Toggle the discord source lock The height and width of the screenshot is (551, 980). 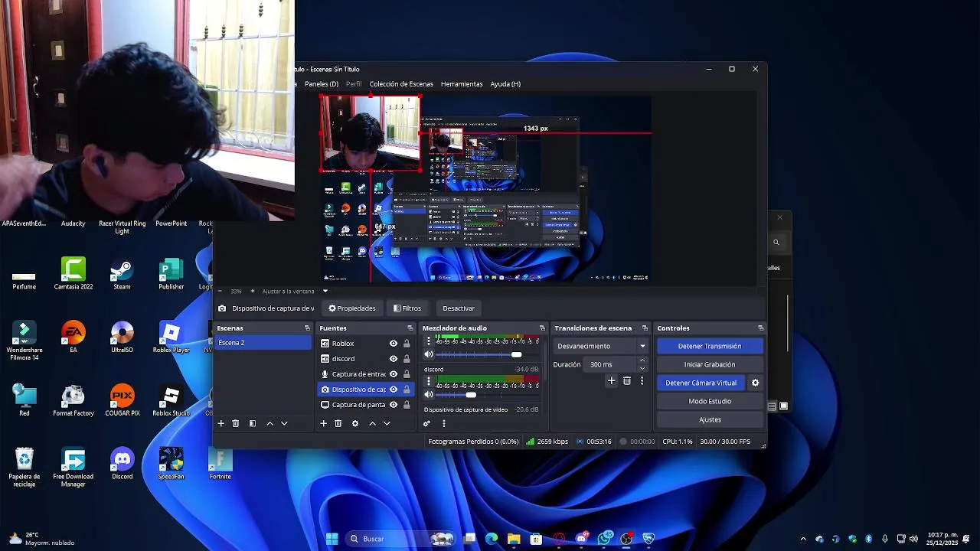(x=407, y=359)
